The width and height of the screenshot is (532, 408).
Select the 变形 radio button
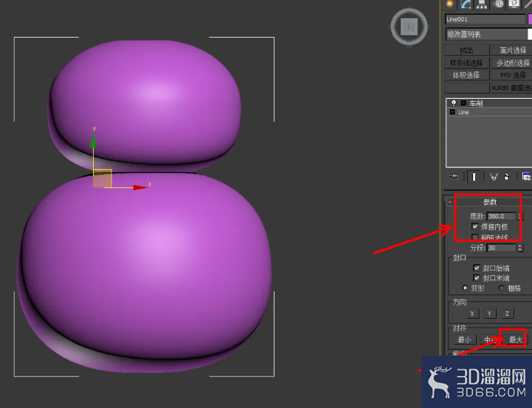pos(465,288)
